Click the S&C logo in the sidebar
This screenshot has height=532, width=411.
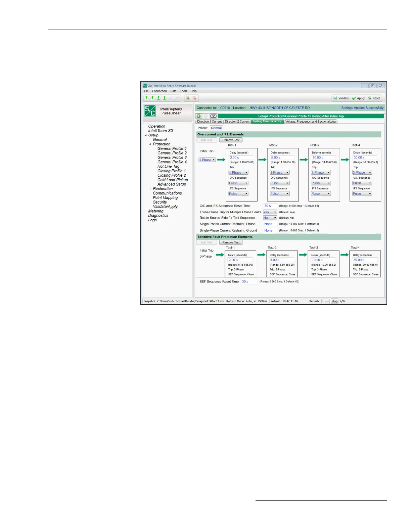[x=150, y=111]
